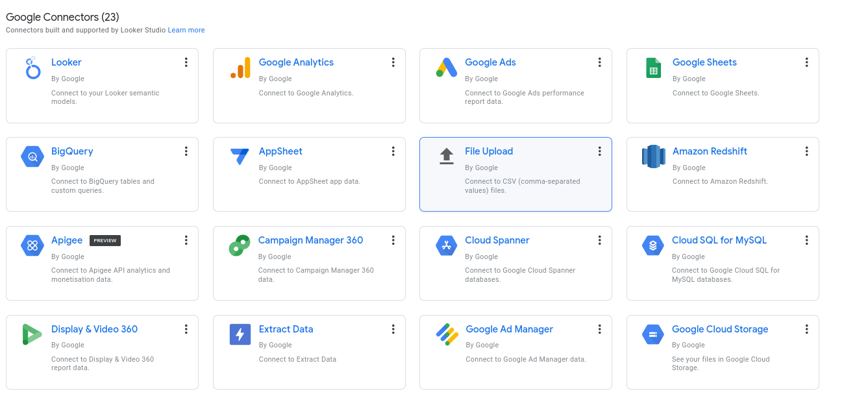Image resolution: width=868 pixels, height=400 pixels.
Task: Click the Campaign Manager 360 icon
Action: click(x=240, y=245)
